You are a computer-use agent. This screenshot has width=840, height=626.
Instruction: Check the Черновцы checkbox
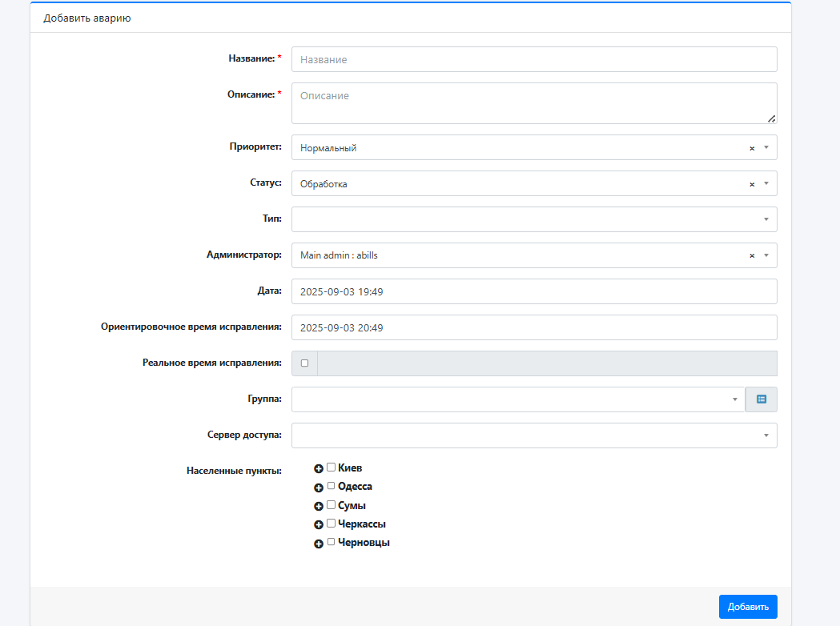(x=331, y=542)
